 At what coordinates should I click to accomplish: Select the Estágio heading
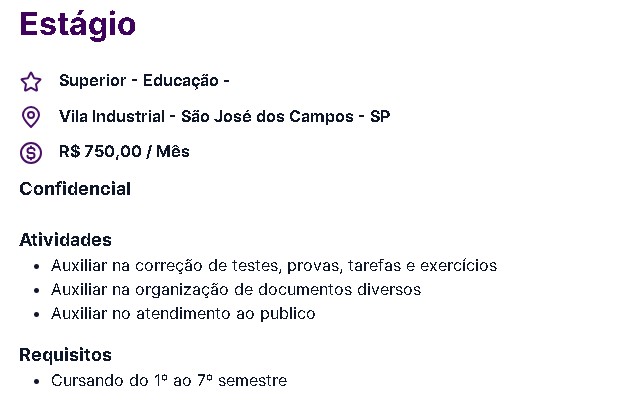[x=78, y=24]
